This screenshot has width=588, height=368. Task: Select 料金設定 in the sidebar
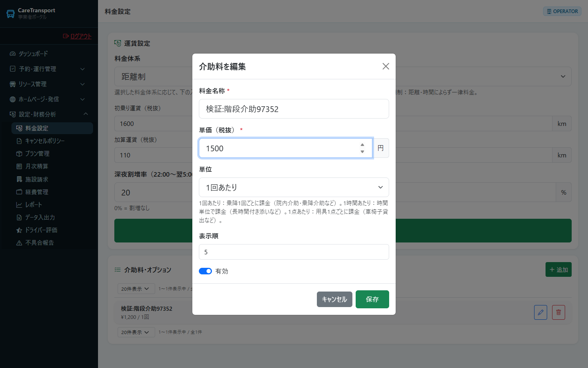[52, 128]
